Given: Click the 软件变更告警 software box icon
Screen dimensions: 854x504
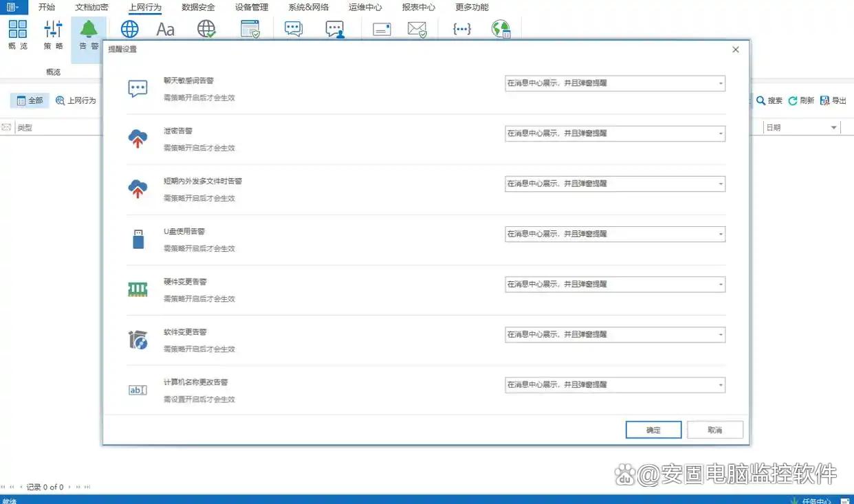Looking at the screenshot, I should point(138,340).
